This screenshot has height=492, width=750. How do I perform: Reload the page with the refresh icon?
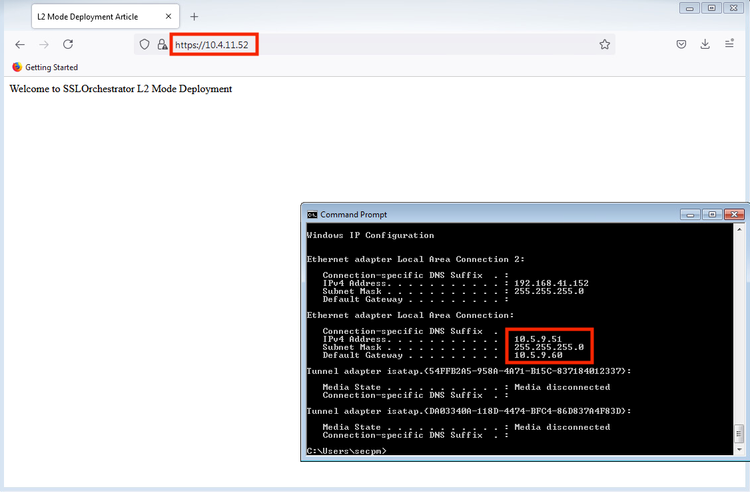coord(68,44)
